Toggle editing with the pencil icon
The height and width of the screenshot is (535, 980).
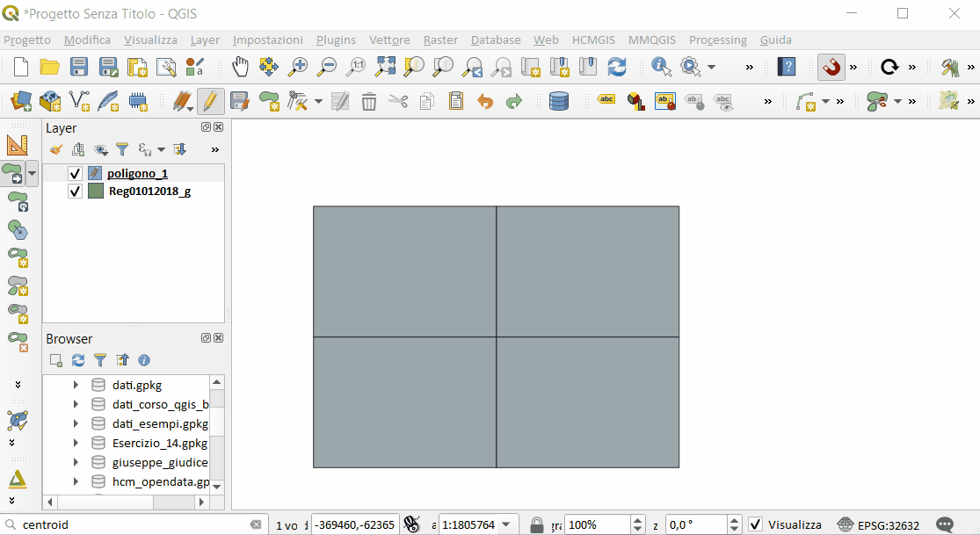pos(209,102)
